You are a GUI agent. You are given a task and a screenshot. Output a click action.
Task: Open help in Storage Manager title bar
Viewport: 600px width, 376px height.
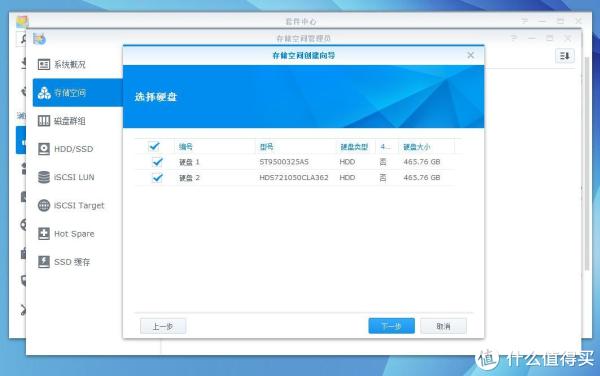[514, 38]
